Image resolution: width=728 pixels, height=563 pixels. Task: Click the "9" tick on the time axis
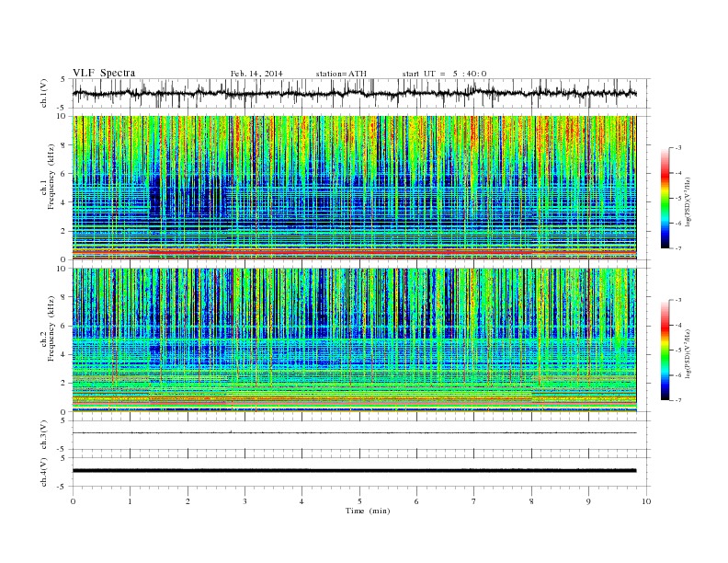[588, 501]
